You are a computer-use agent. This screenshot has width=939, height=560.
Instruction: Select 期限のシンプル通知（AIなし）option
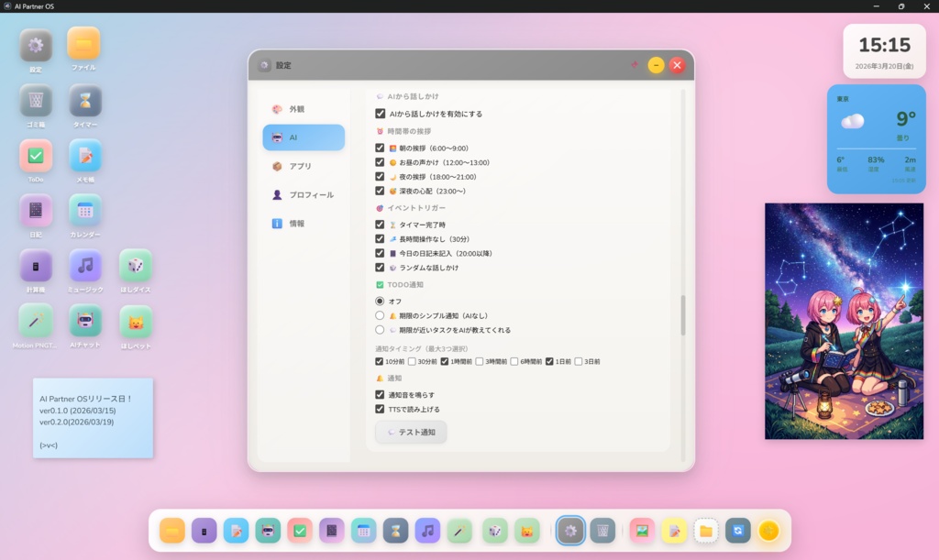379,316
